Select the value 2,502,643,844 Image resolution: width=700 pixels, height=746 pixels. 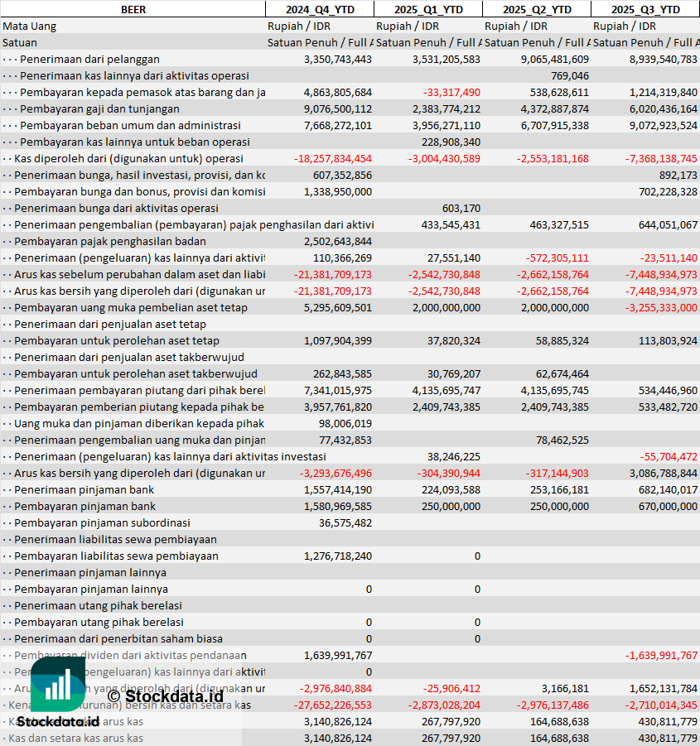[338, 242]
